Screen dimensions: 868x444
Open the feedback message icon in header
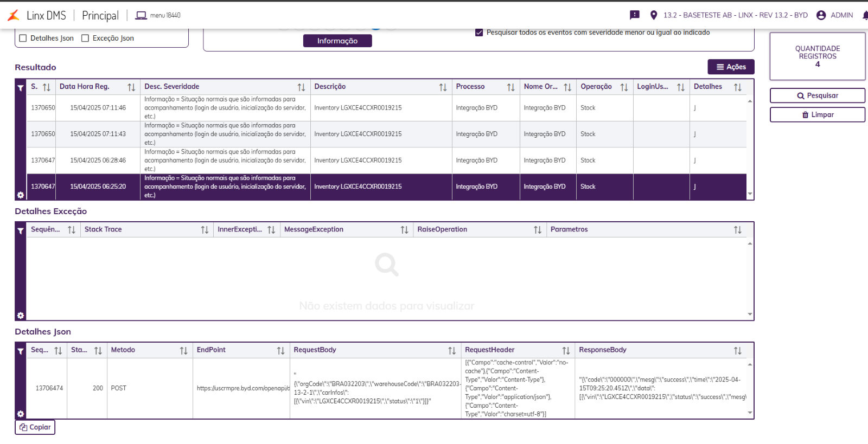[635, 15]
